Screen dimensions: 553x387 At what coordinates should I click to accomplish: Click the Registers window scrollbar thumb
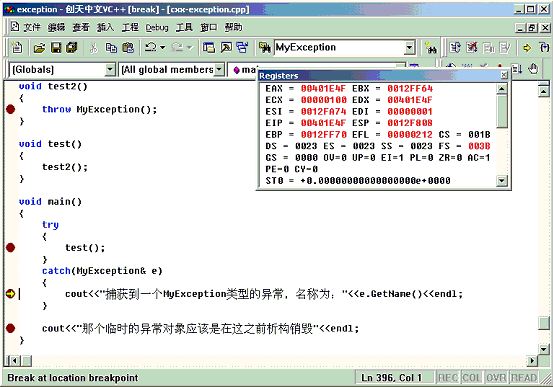pos(502,111)
